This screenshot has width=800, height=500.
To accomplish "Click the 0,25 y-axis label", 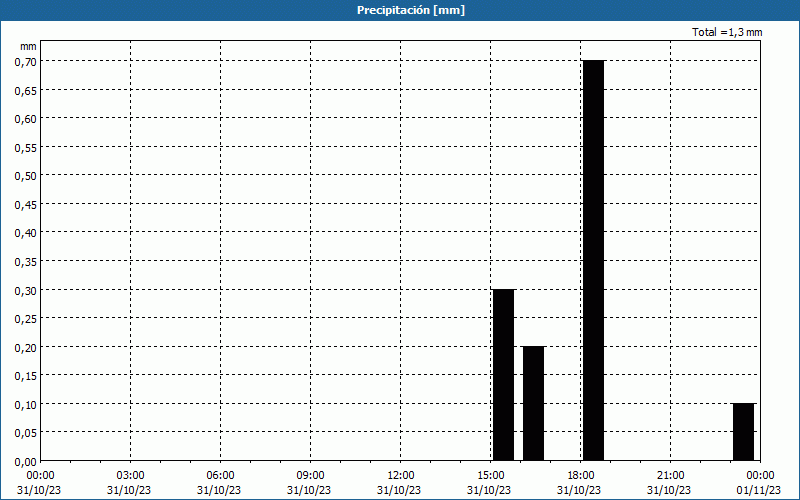I will coord(25,319).
